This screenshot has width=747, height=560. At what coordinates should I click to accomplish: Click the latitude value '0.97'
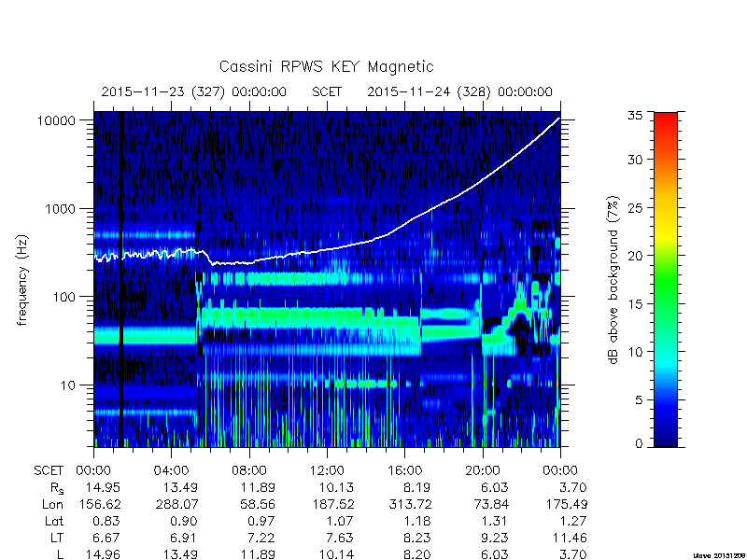262,521
